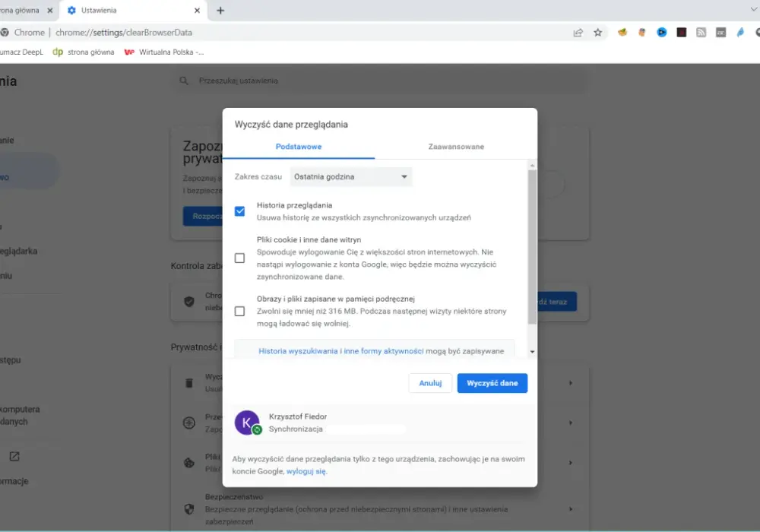Bookmark this page with the star icon

point(597,33)
